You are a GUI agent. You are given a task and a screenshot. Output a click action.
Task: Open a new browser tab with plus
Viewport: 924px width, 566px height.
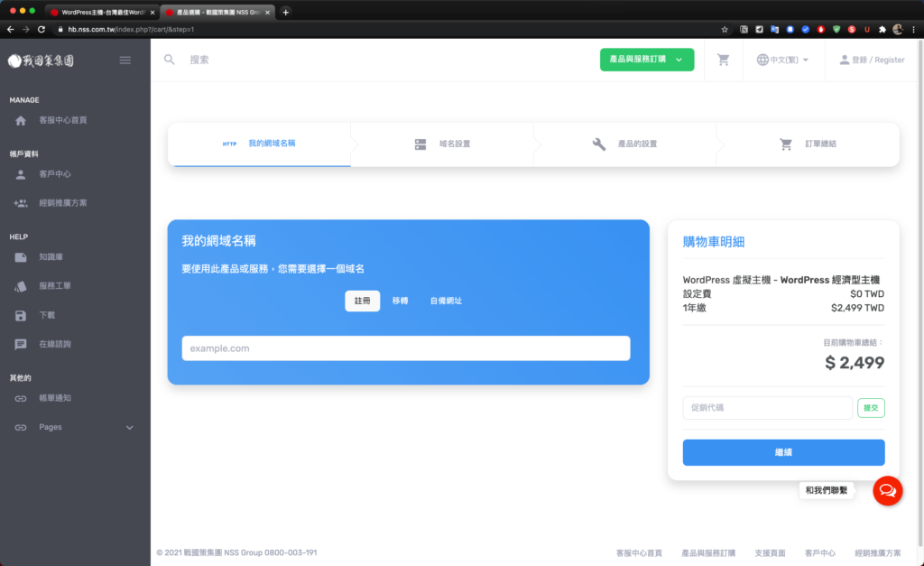pyautogui.click(x=285, y=12)
